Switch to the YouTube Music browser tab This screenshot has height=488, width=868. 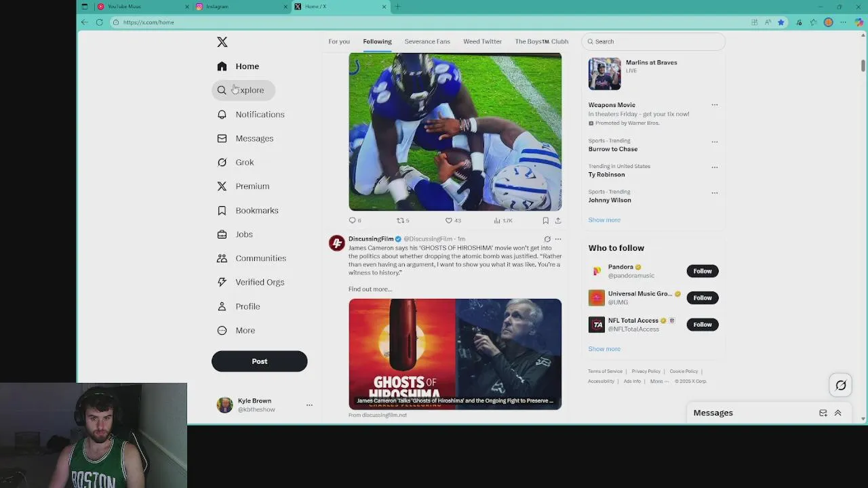pos(141,7)
